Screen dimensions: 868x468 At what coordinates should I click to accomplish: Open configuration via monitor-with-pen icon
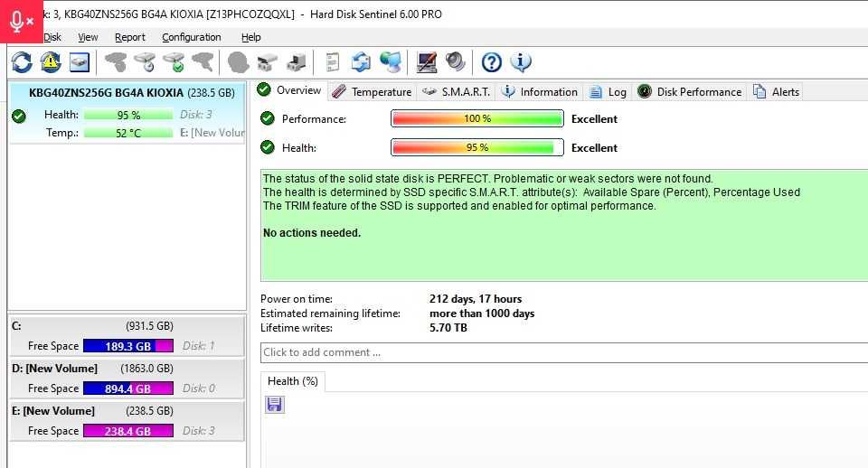click(x=426, y=62)
